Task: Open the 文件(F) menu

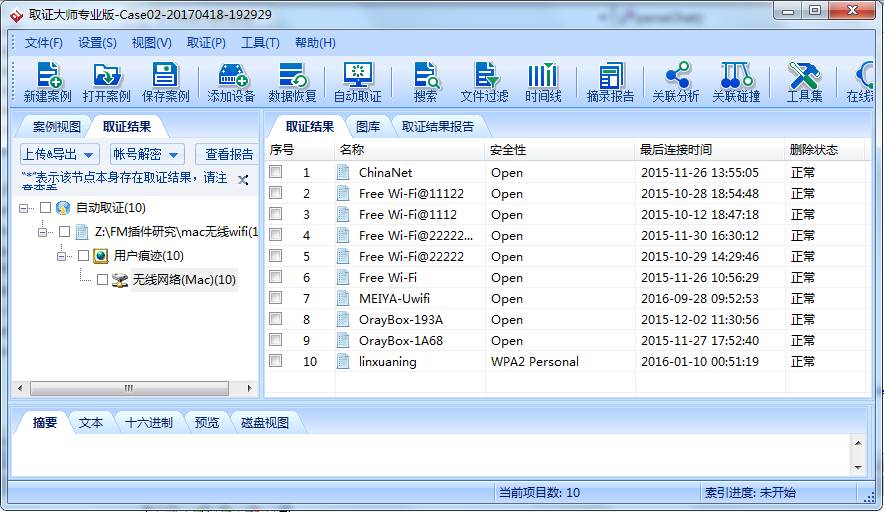Action: coord(43,43)
